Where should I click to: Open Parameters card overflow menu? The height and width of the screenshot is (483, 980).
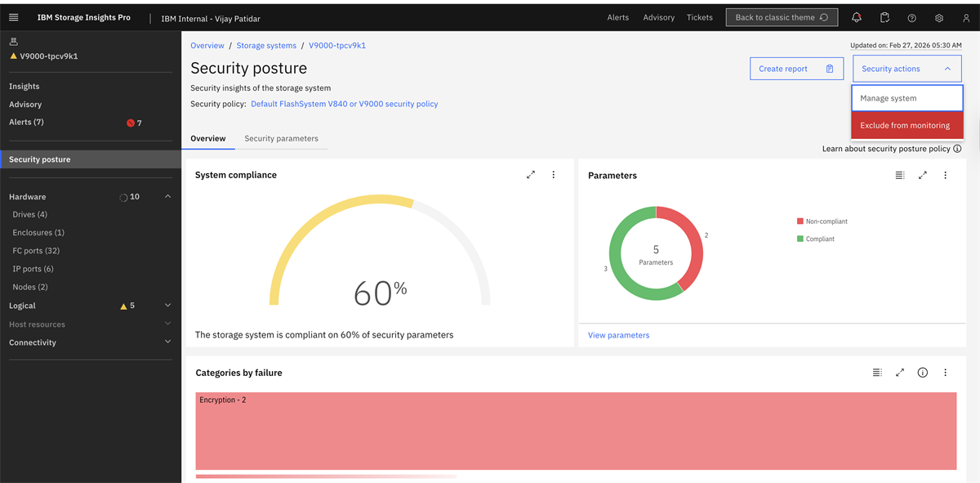pos(946,175)
